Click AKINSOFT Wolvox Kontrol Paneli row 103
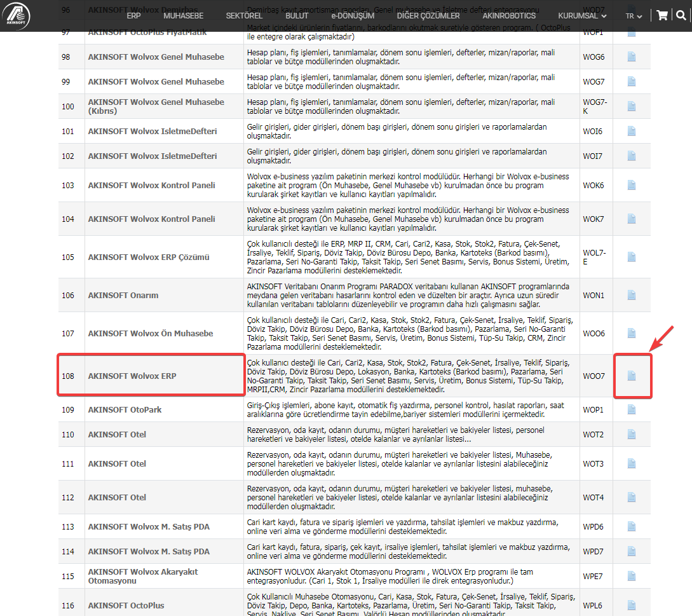692x616 pixels. coord(151,186)
